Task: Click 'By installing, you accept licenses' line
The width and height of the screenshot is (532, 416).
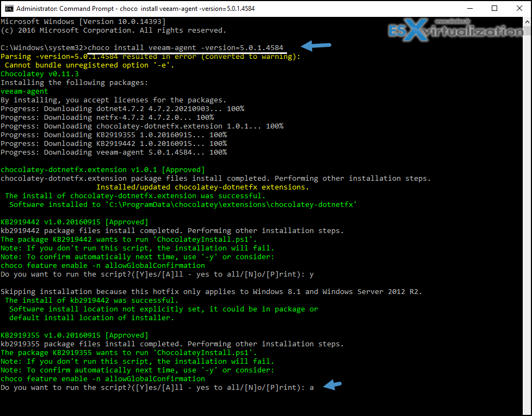Action: 113,100
